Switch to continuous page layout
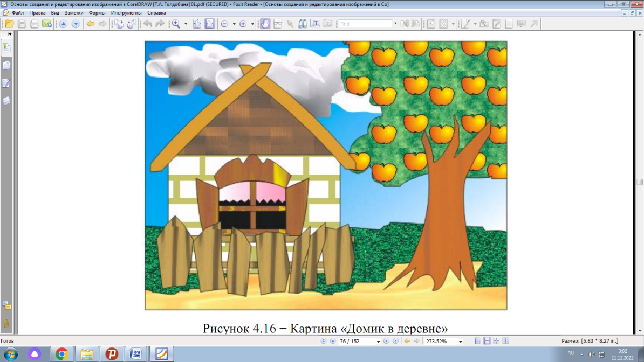Image resolution: width=644 pixels, height=362 pixels. (x=487, y=341)
